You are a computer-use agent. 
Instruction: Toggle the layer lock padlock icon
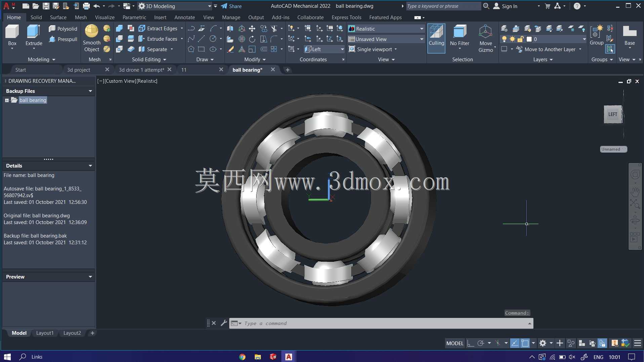(520, 39)
